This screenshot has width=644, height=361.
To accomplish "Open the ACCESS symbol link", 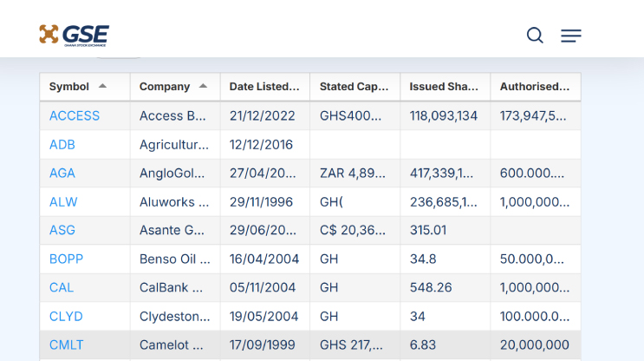I will [x=75, y=116].
